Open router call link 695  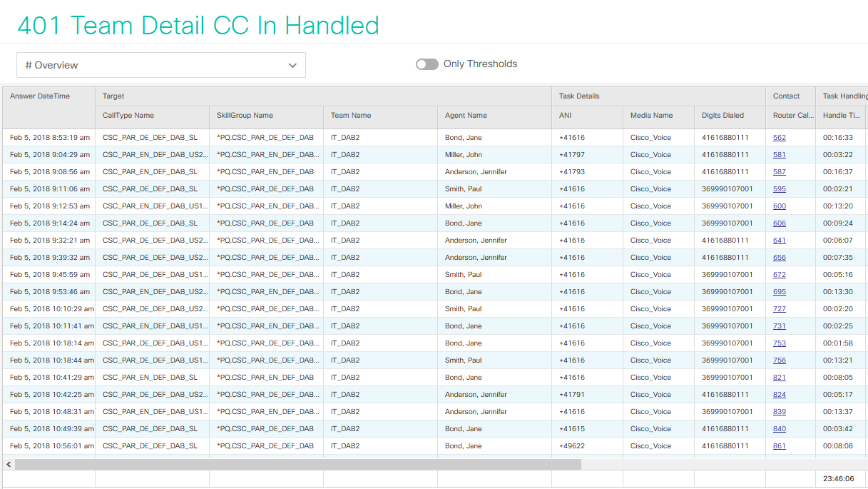(779, 292)
